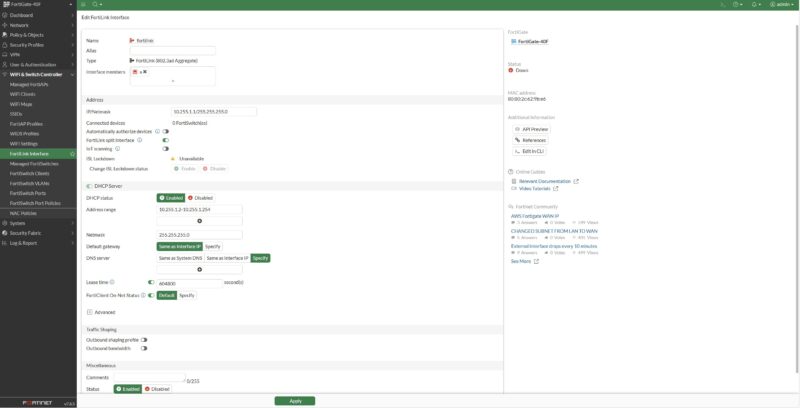The width and height of the screenshot is (800, 408).
Task: Open the help question-mark menu
Action: point(738,5)
